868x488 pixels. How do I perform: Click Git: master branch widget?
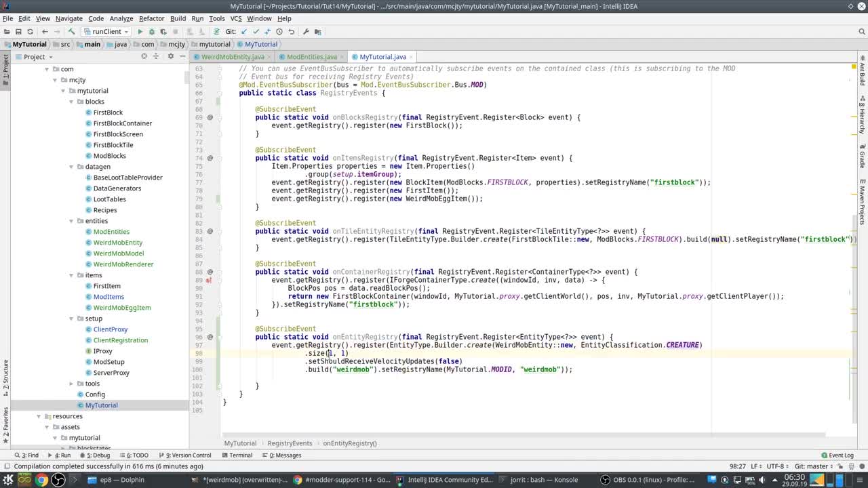click(x=814, y=466)
